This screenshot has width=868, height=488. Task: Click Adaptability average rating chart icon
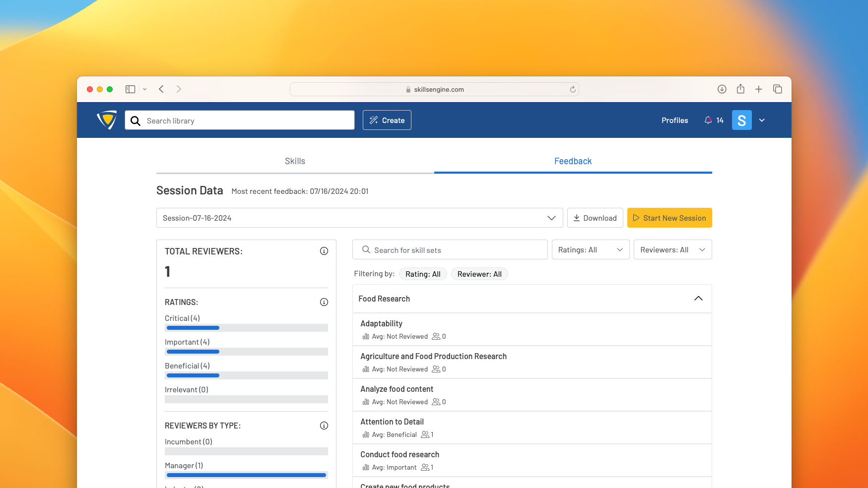coord(366,336)
